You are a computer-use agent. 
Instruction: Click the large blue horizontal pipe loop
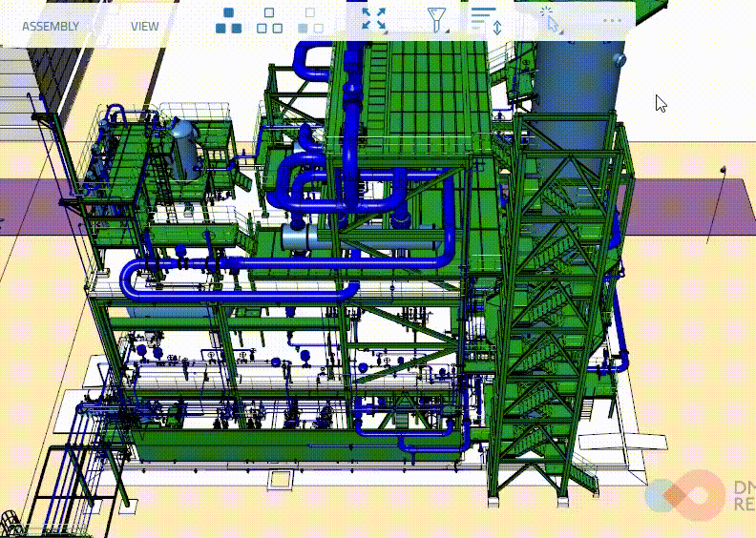(239, 277)
